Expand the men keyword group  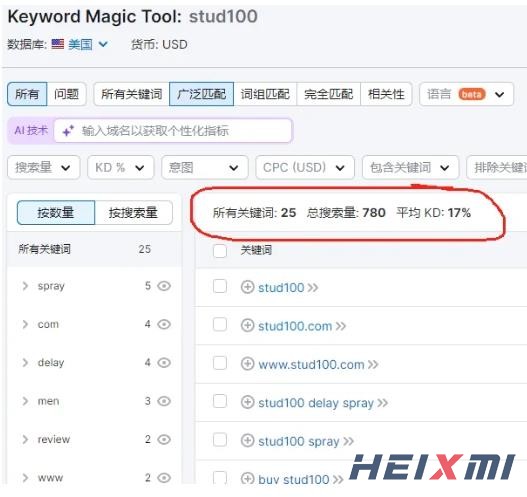click(25, 401)
